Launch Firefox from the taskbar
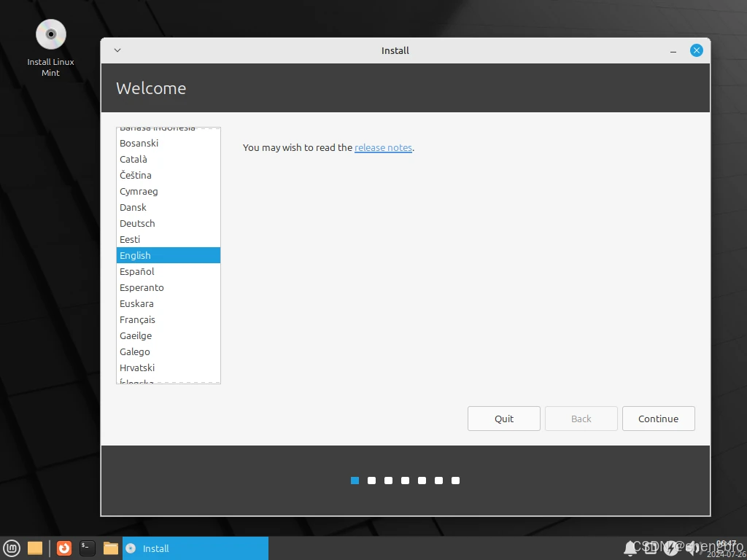The image size is (747, 560). [x=64, y=548]
